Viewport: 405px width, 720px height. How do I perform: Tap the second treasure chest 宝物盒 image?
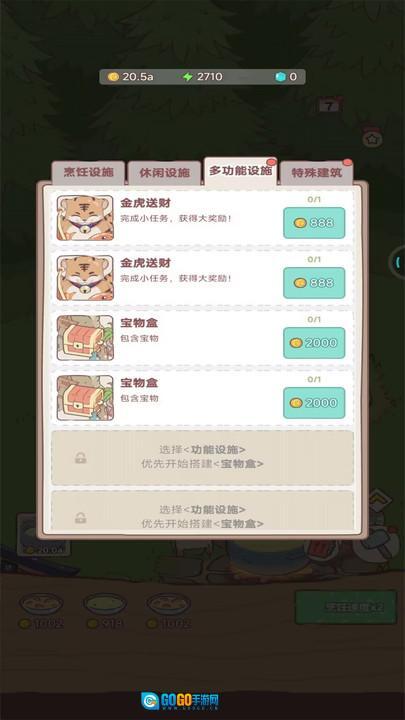tap(85, 398)
